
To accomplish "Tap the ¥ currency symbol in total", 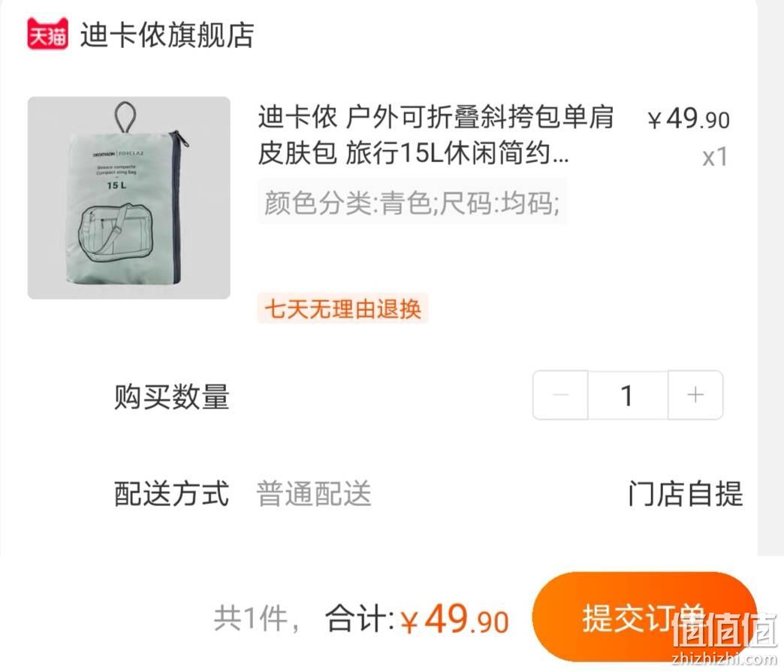I will (x=410, y=622).
